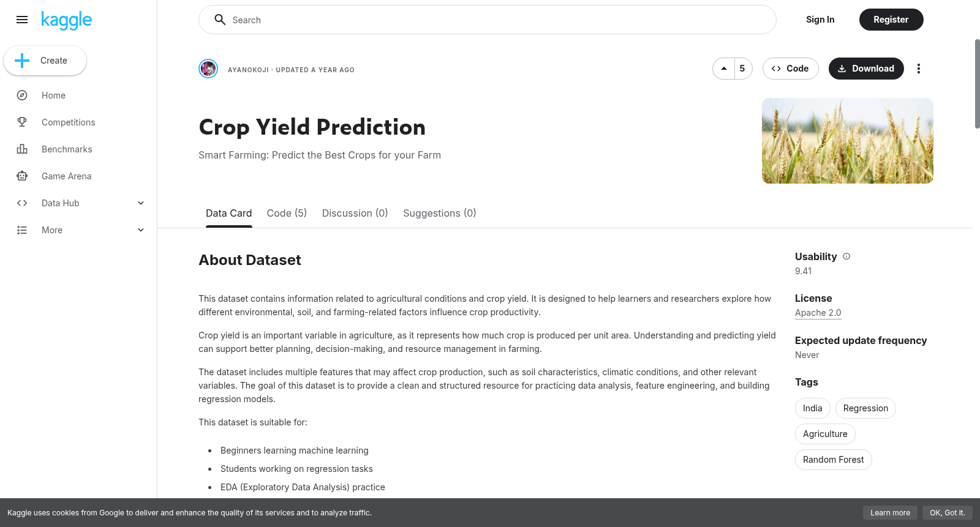Download the Crop Yield dataset
The height and width of the screenshot is (527, 980).
point(866,69)
